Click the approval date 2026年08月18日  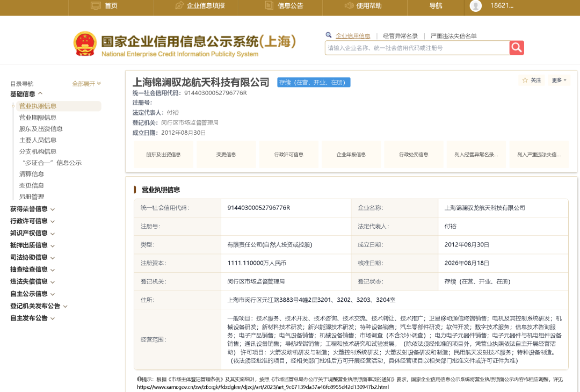tap(467, 263)
